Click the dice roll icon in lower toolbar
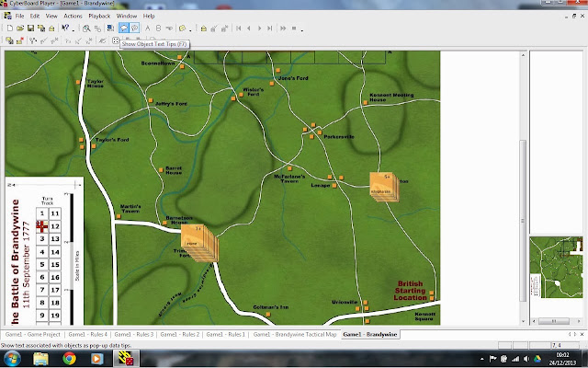This screenshot has height=368, width=588. click(116, 40)
